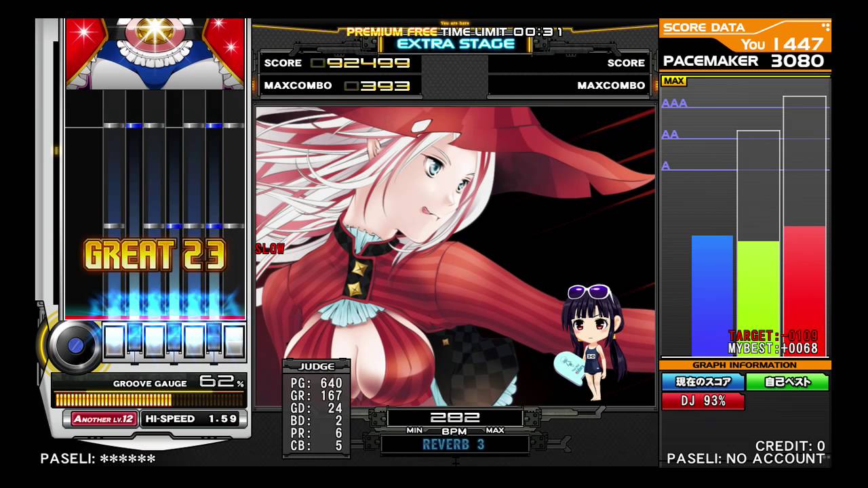Viewport: 868px width, 488px height.
Task: Click the SCORE DATA header
Action: click(704, 27)
